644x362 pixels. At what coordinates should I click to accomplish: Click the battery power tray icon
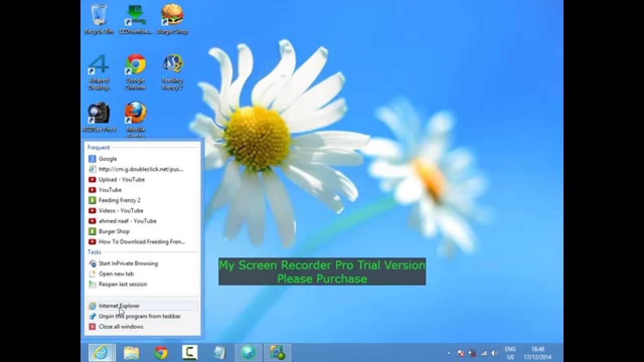pyautogui.click(x=472, y=353)
